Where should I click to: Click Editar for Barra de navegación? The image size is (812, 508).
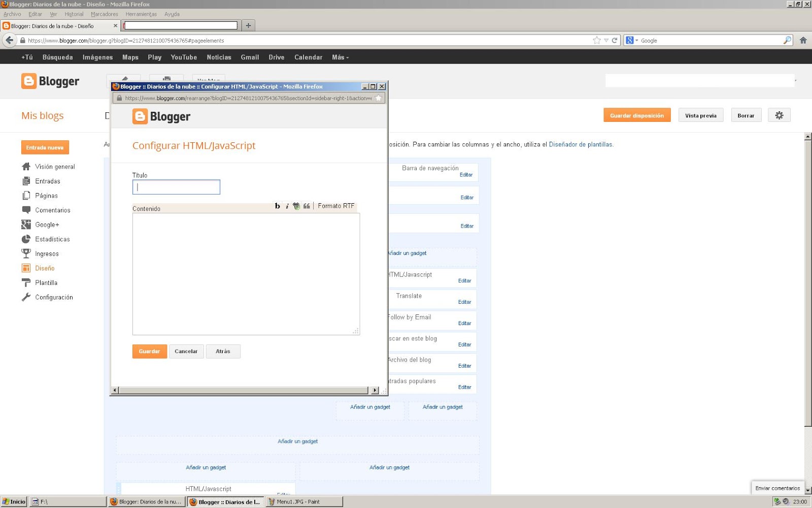466,175
